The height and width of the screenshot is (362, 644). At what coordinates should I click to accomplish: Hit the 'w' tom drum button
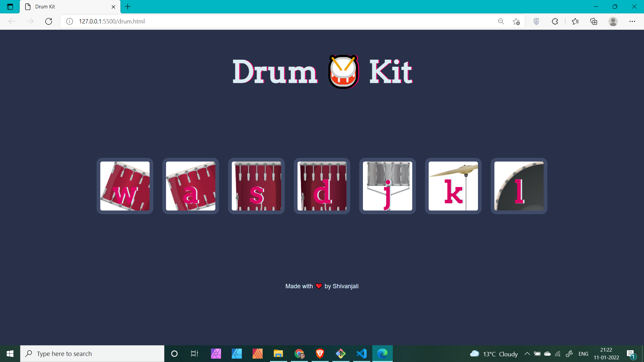point(125,186)
